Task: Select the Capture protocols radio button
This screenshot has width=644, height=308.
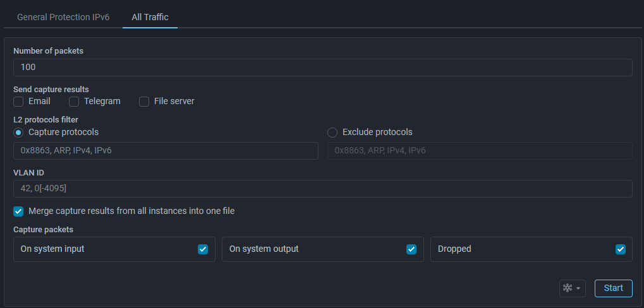Action: 18,133
